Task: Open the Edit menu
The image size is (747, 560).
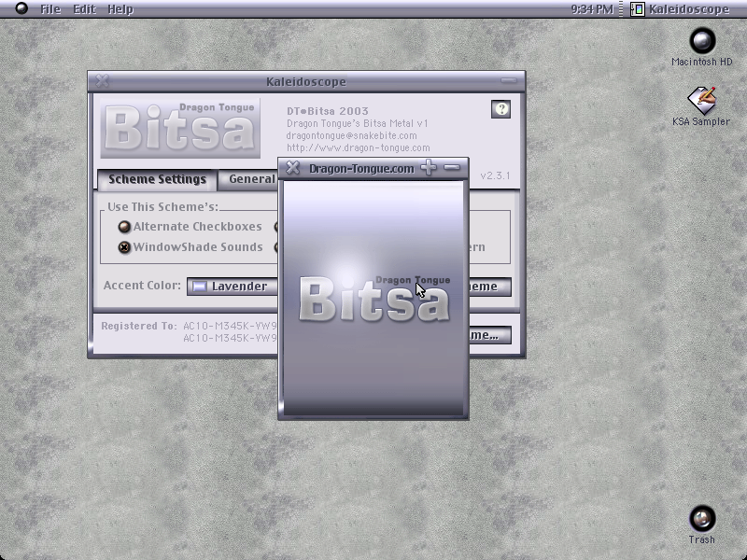Action: point(84,9)
